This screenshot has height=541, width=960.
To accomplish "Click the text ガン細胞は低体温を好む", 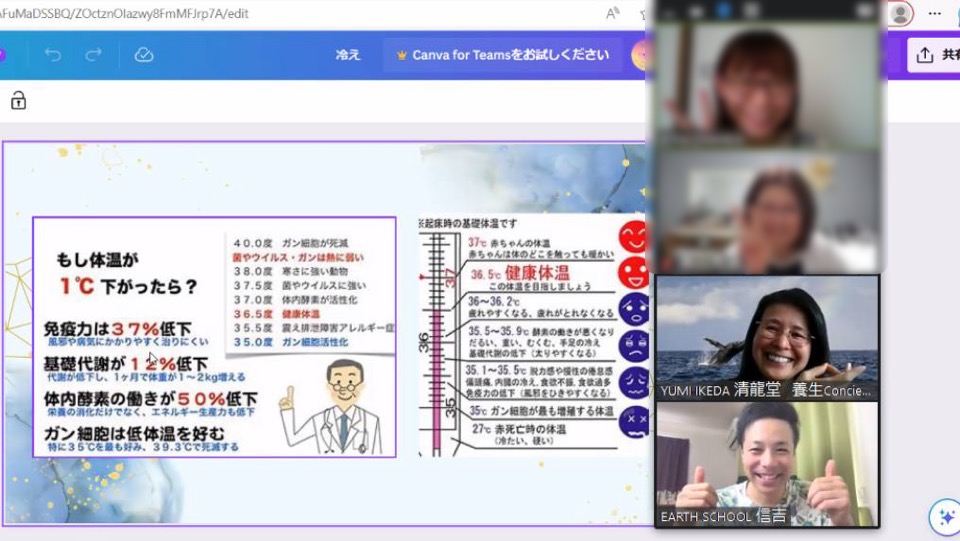I will coord(134,433).
